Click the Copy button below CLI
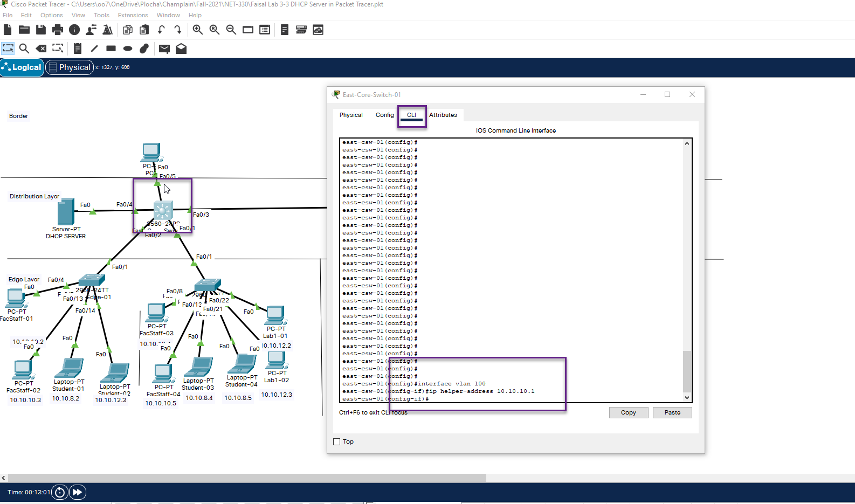Viewport: 855px width, 504px height. (629, 412)
